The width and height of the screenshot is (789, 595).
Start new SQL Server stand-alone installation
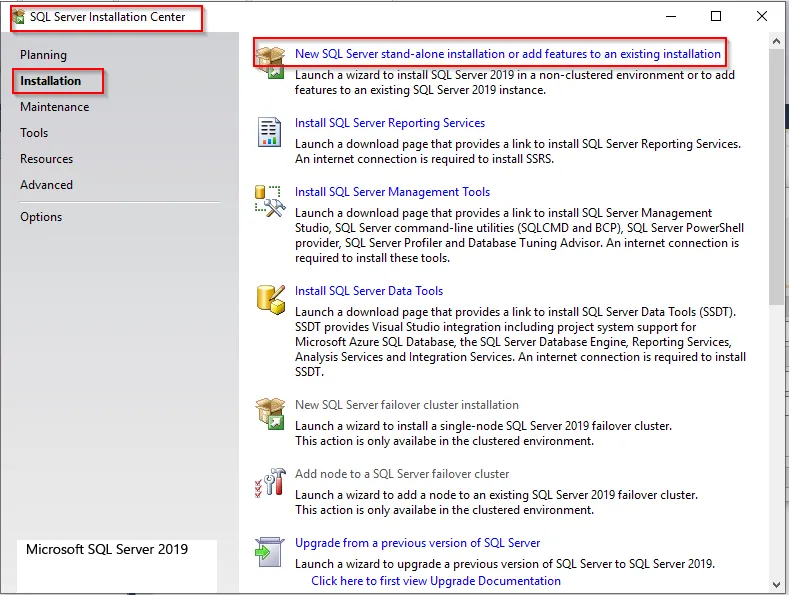(508, 54)
